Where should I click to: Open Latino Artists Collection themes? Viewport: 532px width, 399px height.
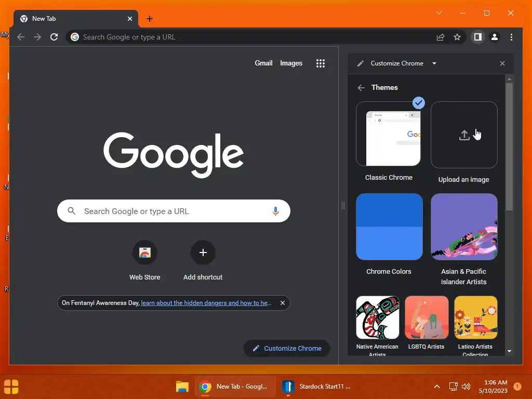click(475, 317)
